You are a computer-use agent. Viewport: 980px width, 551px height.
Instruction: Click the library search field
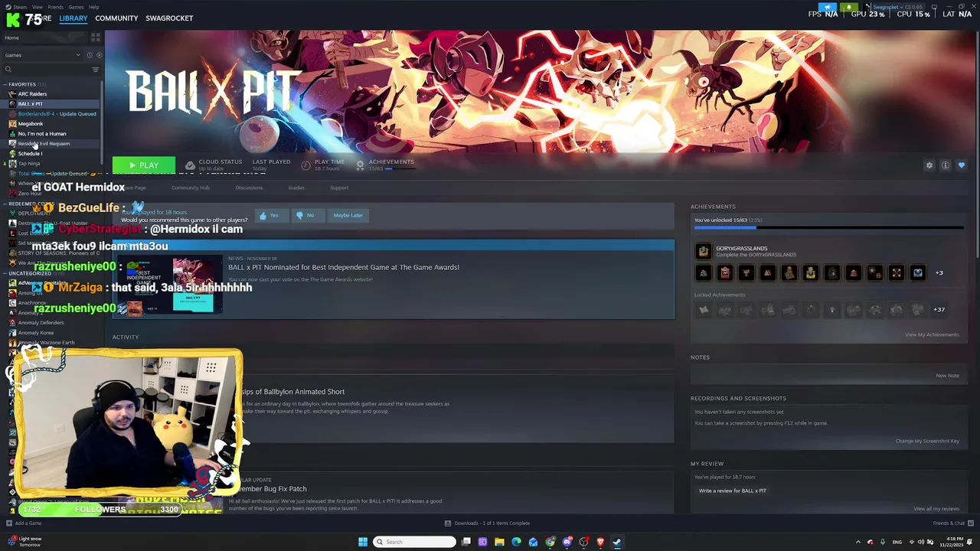coord(47,70)
